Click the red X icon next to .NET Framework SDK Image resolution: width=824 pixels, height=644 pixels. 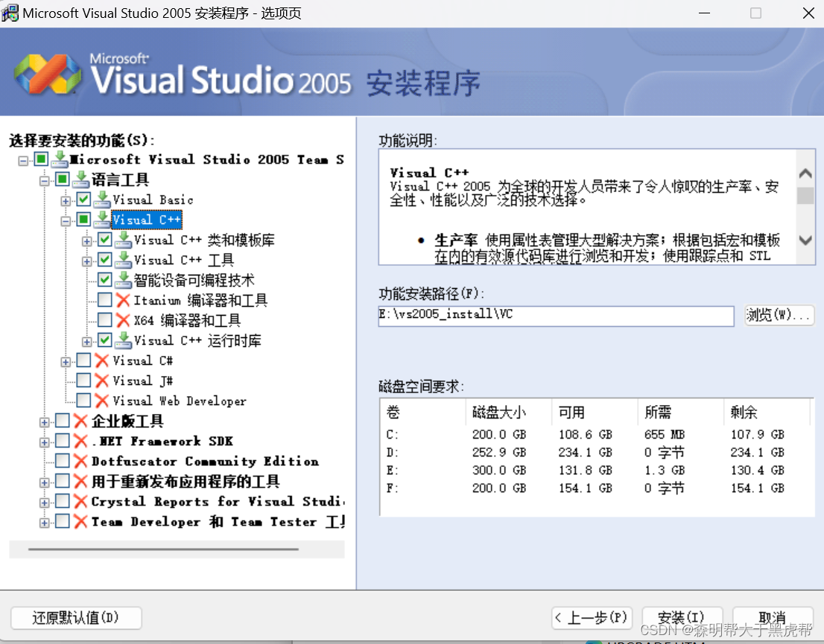coord(78,441)
